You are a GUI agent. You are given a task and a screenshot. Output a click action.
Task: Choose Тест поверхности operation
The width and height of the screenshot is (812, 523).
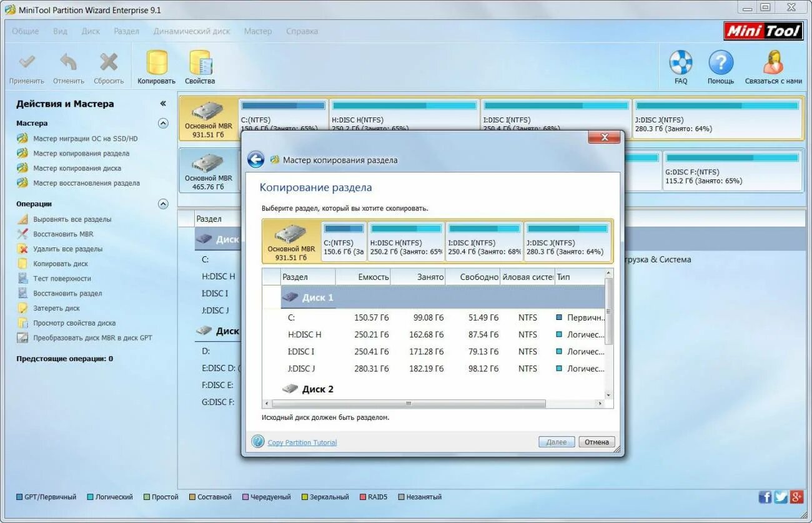tap(62, 279)
